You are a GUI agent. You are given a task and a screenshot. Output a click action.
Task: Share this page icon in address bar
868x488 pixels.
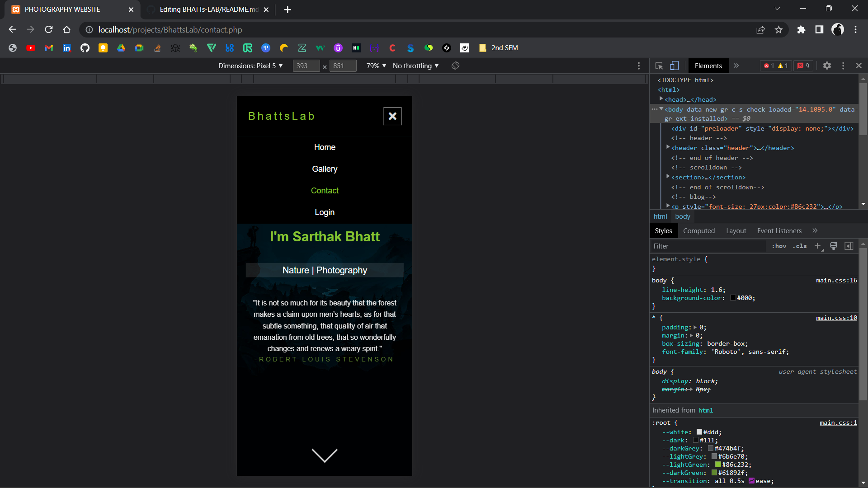760,30
